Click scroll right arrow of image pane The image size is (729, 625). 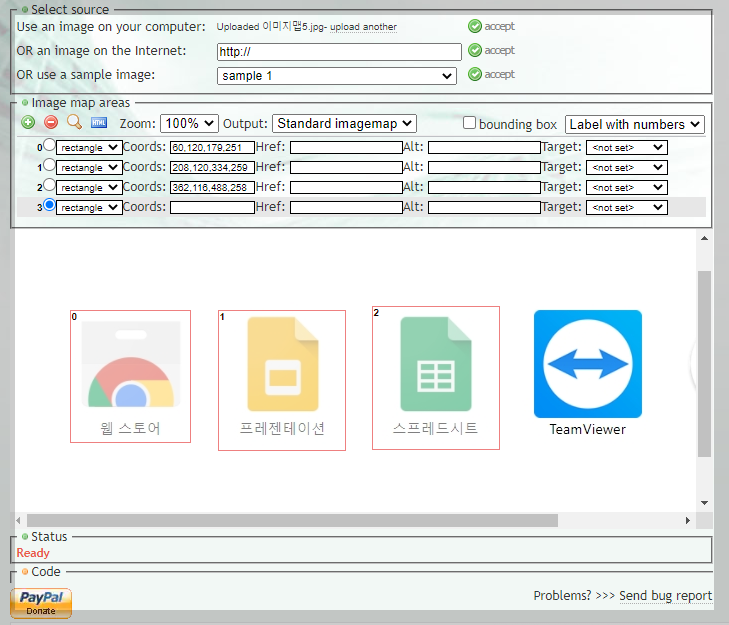(x=688, y=520)
